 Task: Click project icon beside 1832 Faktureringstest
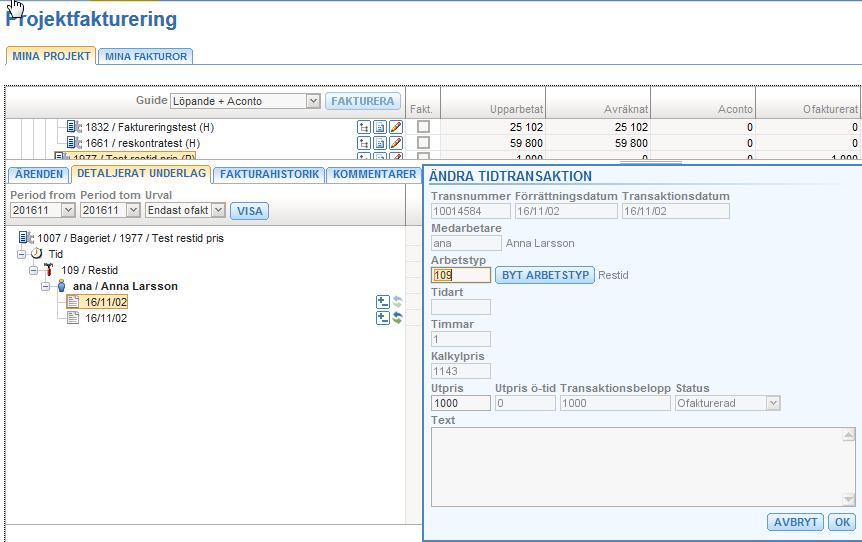pyautogui.click(x=74, y=126)
